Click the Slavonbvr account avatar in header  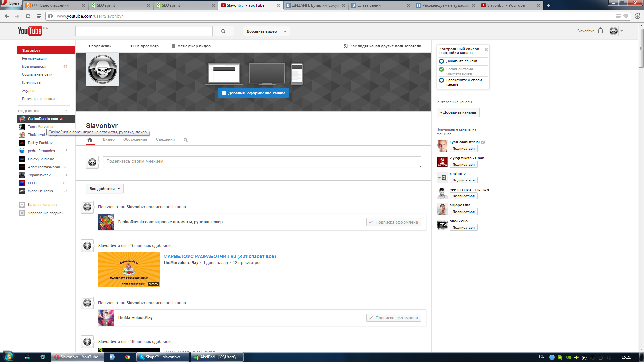(613, 31)
